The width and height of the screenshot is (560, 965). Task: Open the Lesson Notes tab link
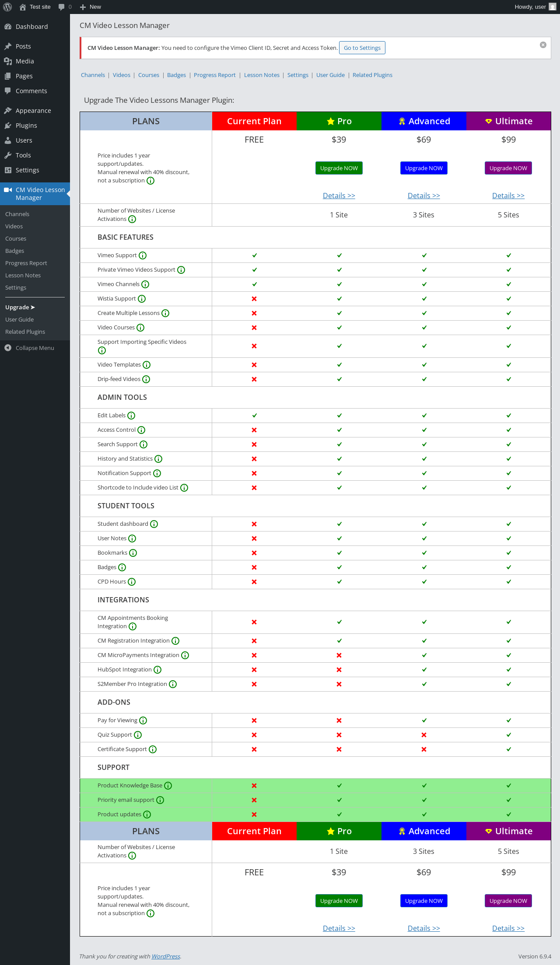pos(262,75)
